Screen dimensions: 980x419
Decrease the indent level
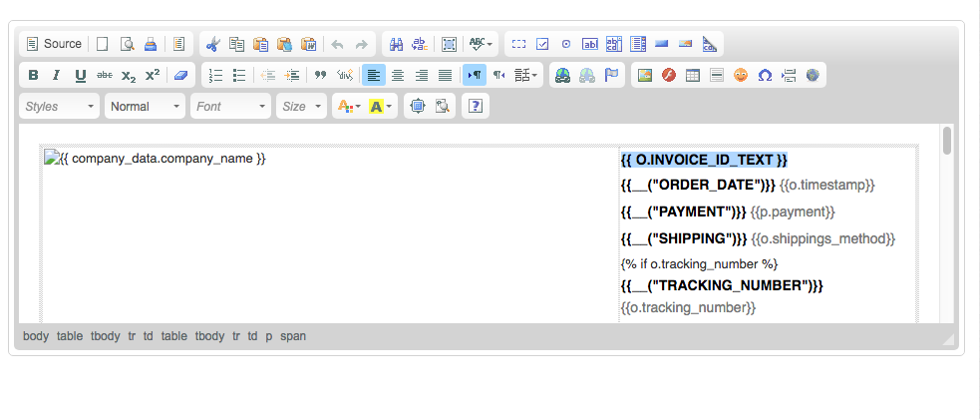coord(268,75)
